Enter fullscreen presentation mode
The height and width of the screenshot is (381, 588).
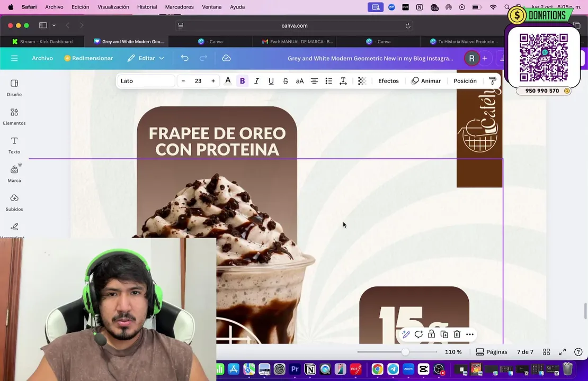tap(563, 352)
